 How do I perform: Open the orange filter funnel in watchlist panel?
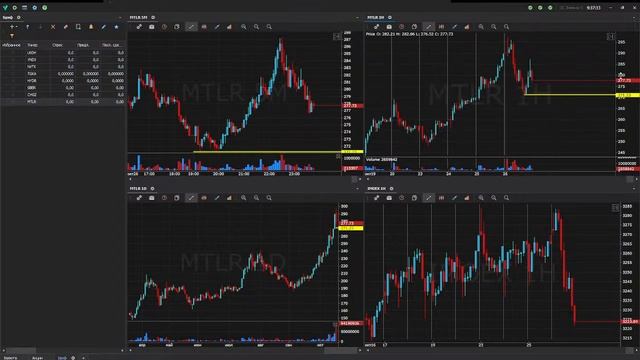pyautogui.click(x=12, y=36)
